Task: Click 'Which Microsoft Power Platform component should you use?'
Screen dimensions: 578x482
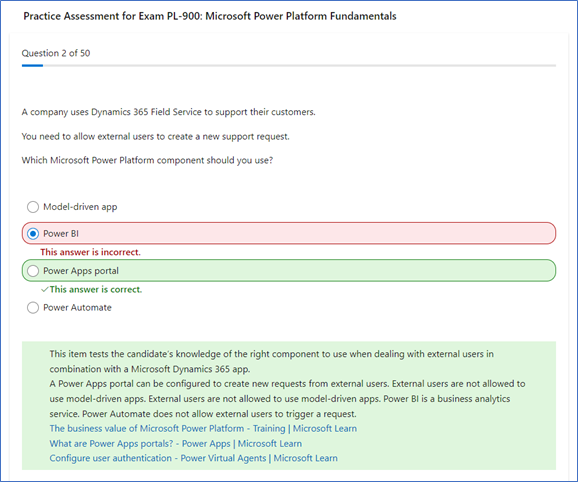Action: coord(147,160)
